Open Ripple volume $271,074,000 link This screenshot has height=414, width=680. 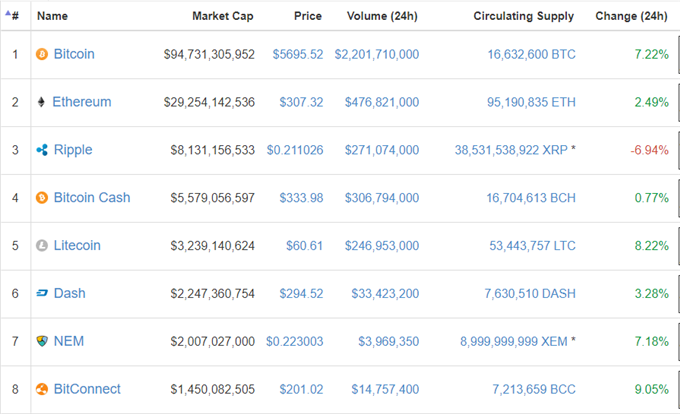(x=382, y=150)
